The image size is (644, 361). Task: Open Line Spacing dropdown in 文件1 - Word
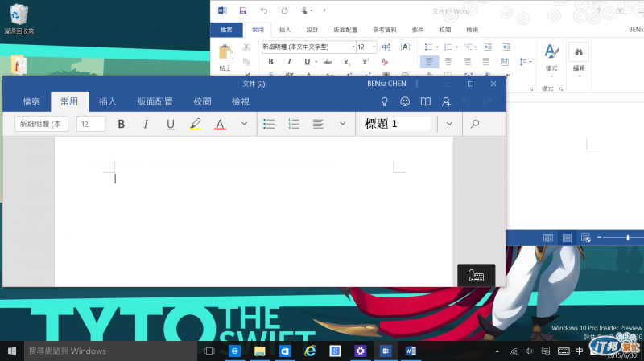526,62
